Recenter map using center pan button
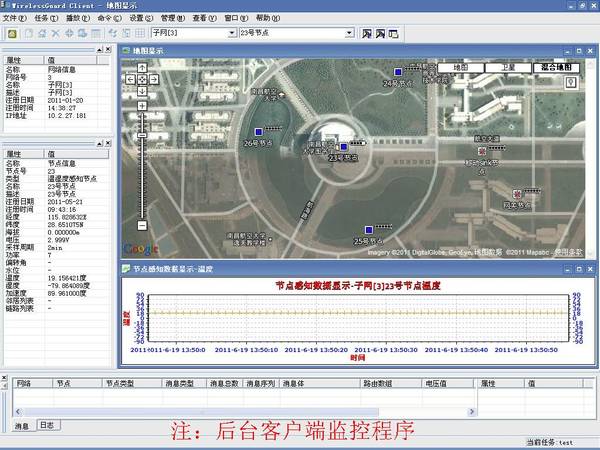Screen dimensions: 600x450 point(142,80)
